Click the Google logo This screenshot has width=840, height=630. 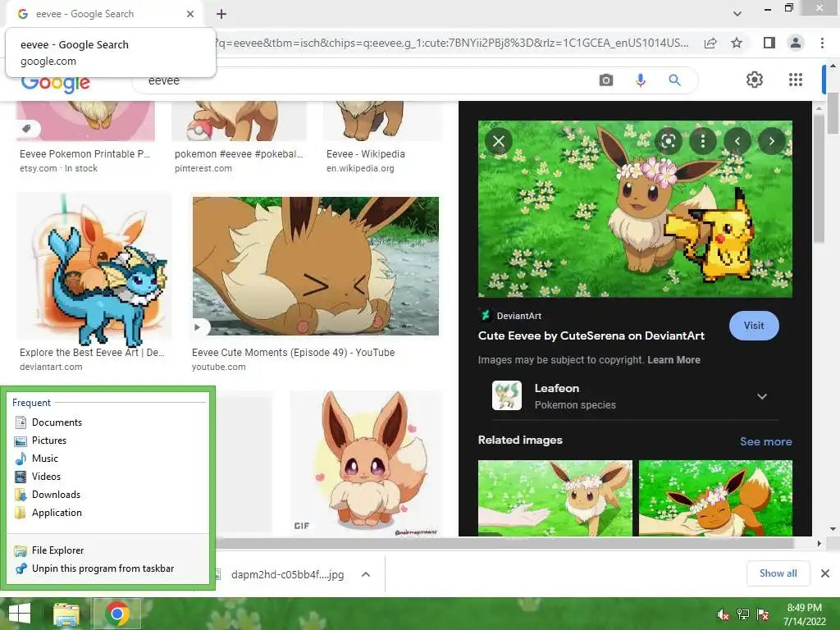55,84
